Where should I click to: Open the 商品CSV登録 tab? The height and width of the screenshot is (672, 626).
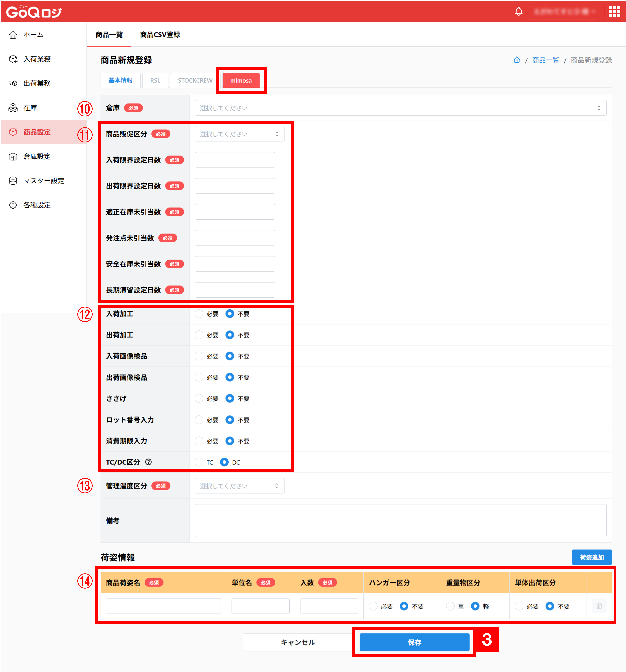(160, 35)
